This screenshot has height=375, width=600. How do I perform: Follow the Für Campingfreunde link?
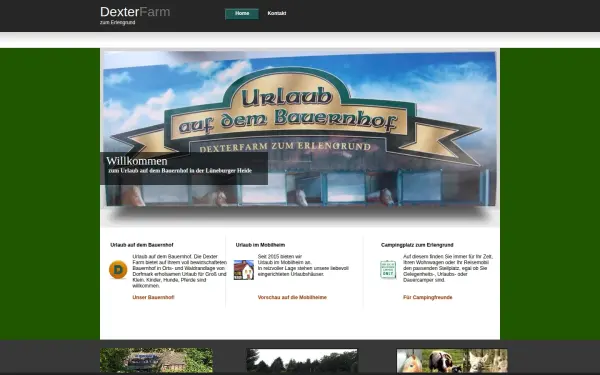[x=427, y=297]
